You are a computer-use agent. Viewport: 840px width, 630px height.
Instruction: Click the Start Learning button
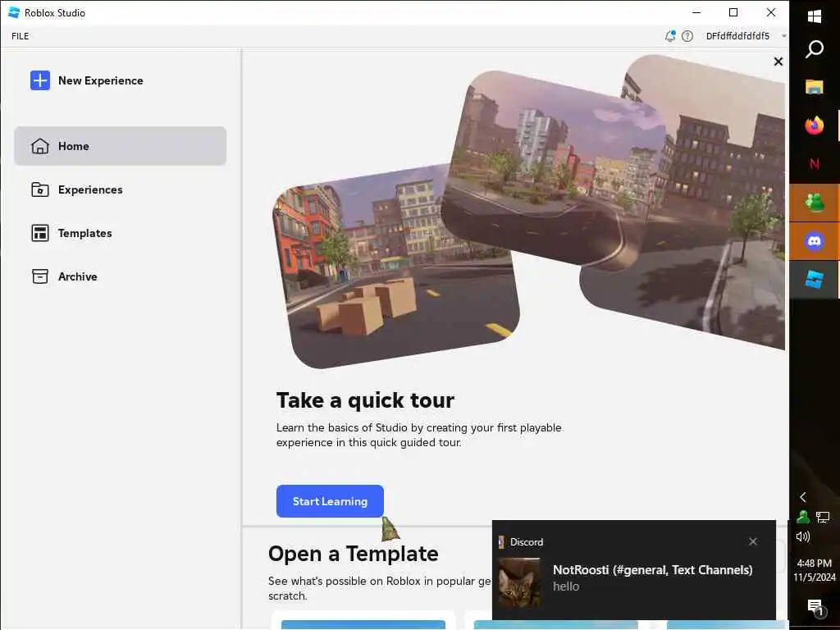[330, 501]
